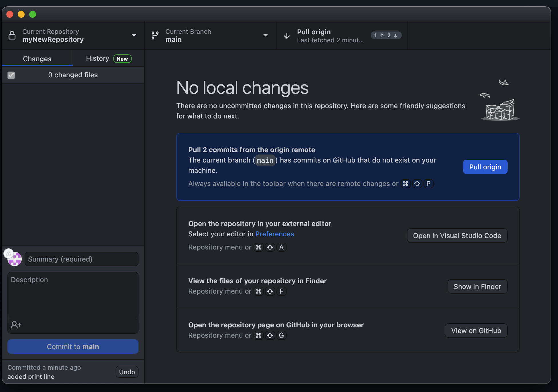Image resolution: width=558 pixels, height=392 pixels.
Task: Click the G shortcut key for GitHub
Action: point(281,335)
